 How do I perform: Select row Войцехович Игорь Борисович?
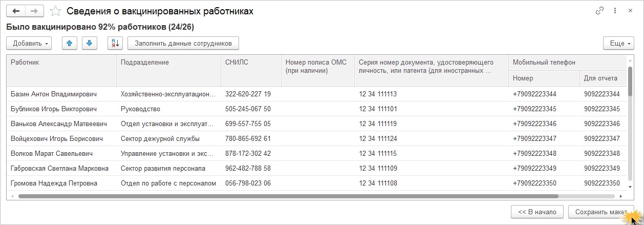pos(317,138)
